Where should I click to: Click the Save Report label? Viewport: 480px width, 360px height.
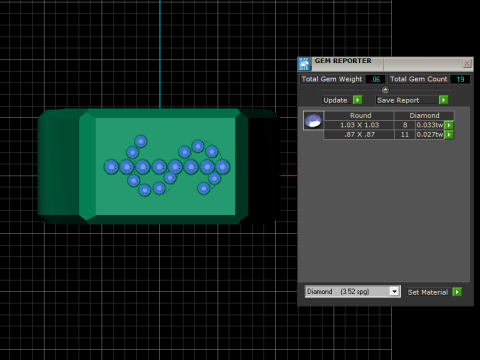pyautogui.click(x=398, y=100)
